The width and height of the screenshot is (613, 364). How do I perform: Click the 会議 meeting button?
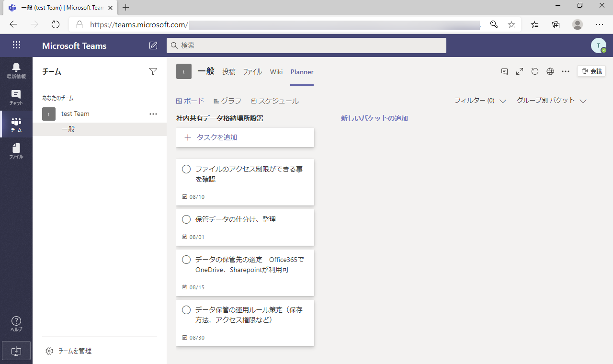tap(591, 71)
